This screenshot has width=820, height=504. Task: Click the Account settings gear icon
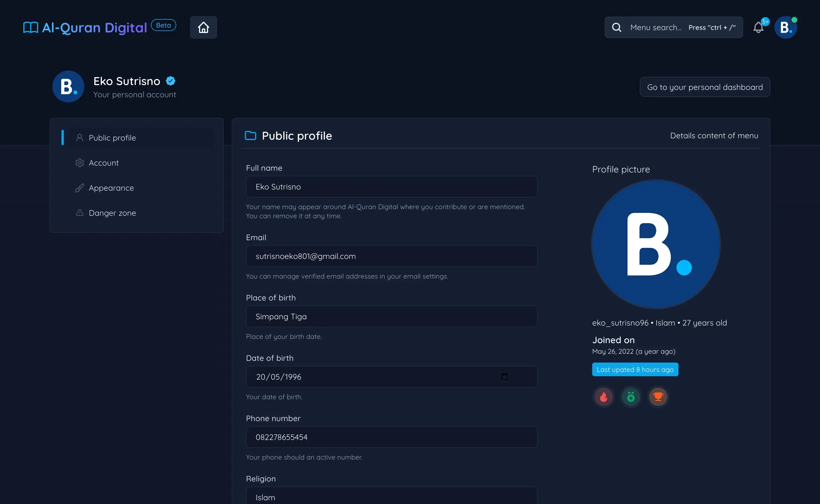(79, 163)
